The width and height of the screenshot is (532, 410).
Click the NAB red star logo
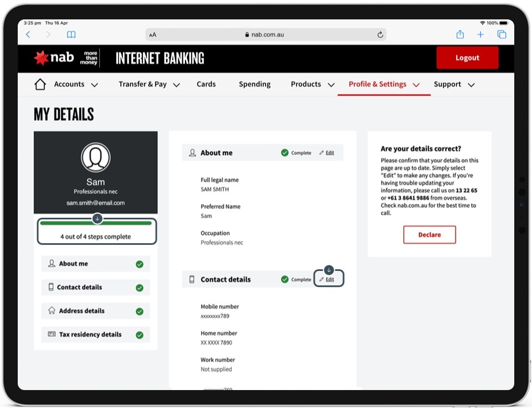tap(42, 58)
